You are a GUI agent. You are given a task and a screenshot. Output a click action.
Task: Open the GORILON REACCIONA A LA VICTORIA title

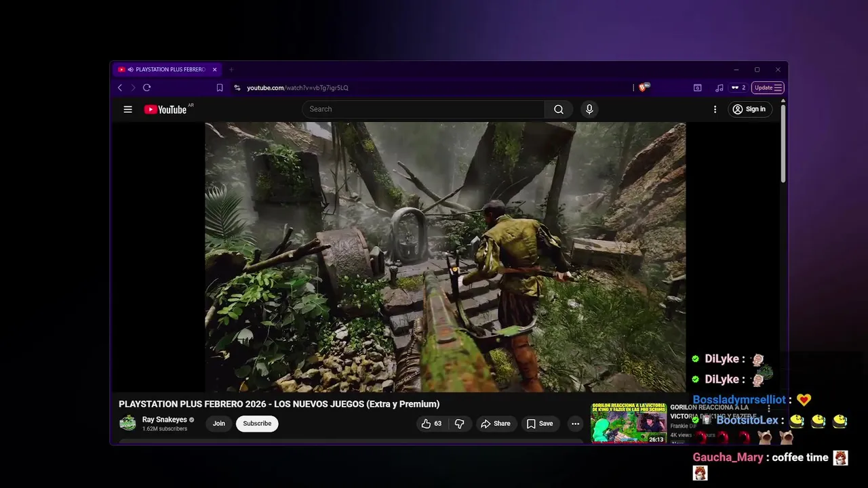[712, 411]
